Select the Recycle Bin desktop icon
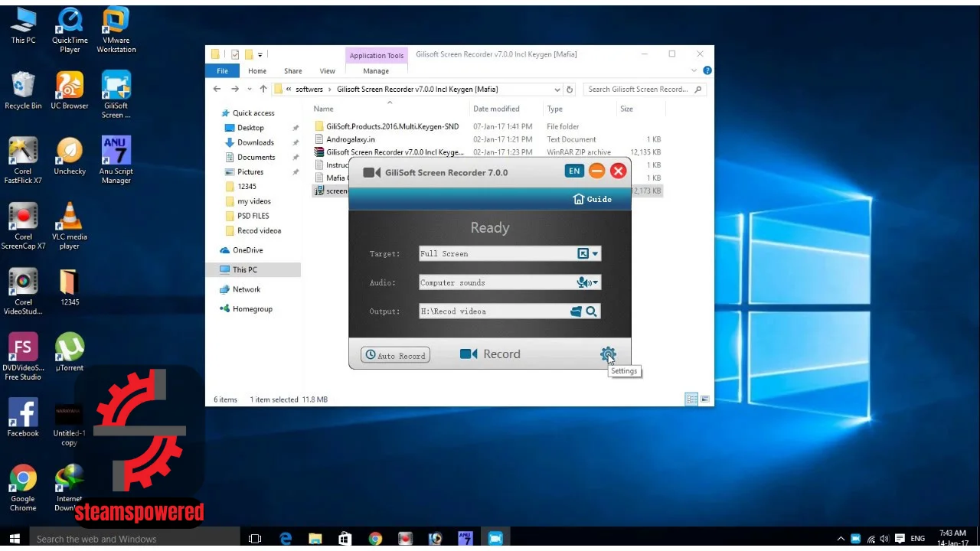 (23, 91)
